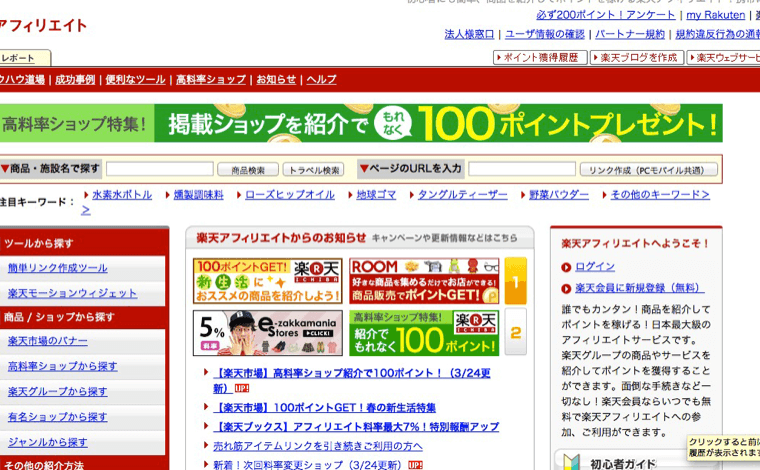Open the my Rakuten link

pos(715,15)
